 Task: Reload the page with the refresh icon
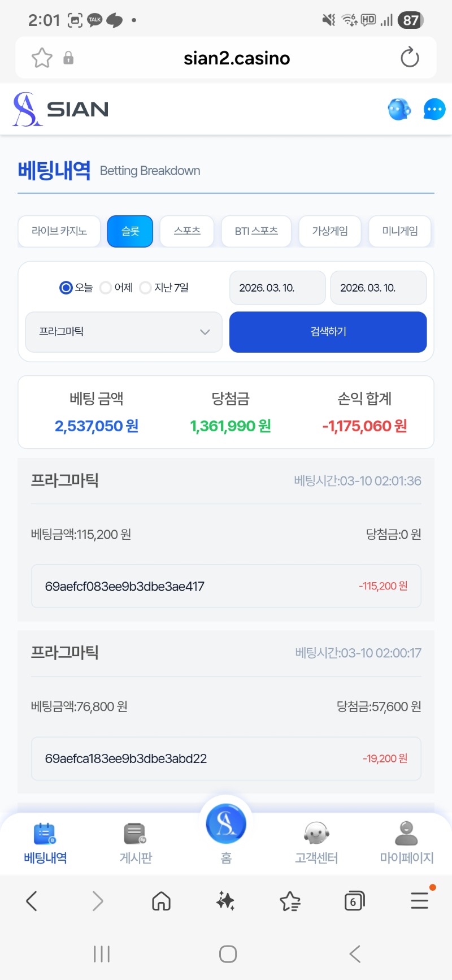point(410,58)
